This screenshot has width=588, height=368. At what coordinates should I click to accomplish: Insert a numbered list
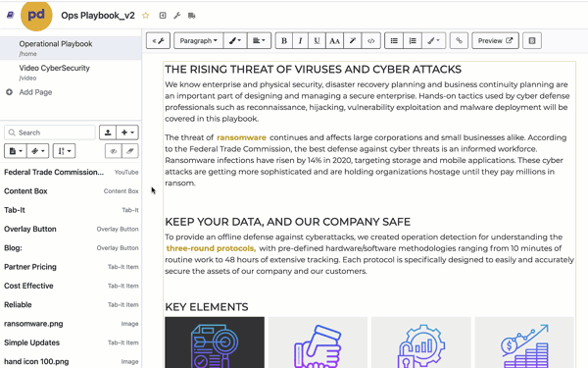point(413,40)
